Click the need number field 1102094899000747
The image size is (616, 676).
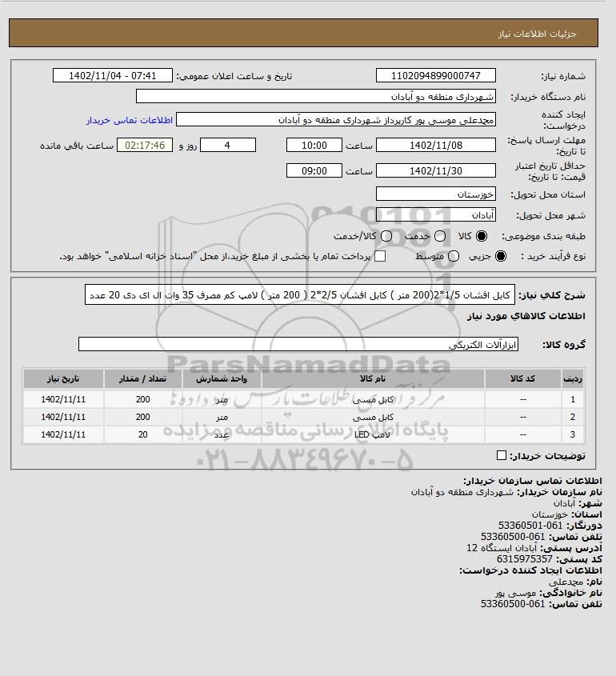point(436,75)
